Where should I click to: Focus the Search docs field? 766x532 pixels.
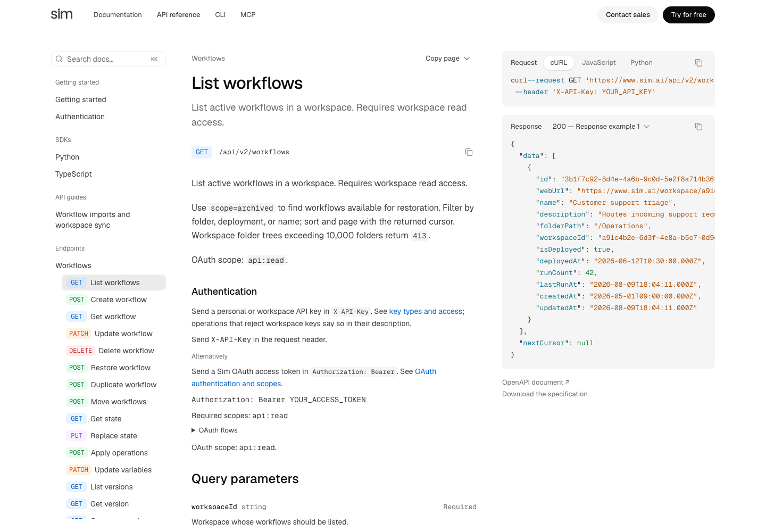(x=109, y=59)
